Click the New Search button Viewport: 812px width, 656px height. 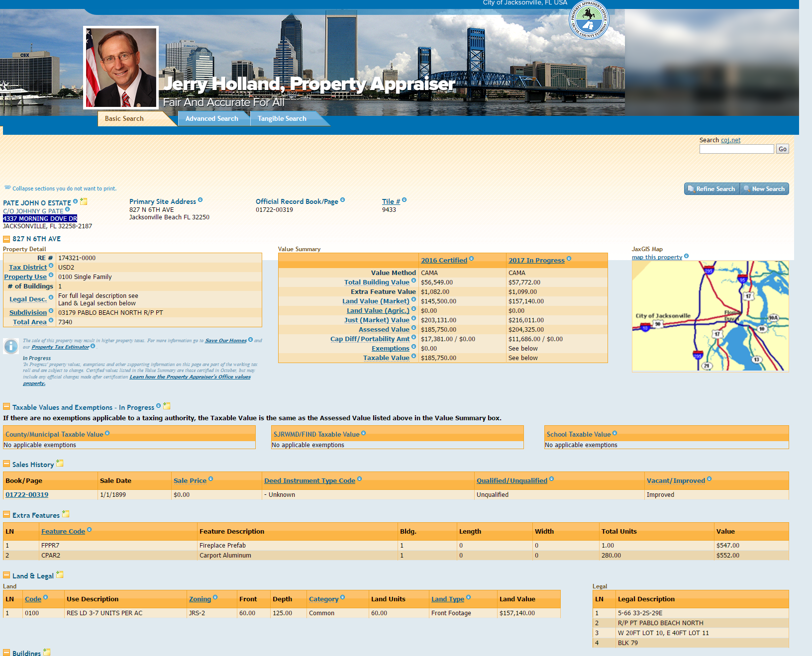tap(764, 189)
